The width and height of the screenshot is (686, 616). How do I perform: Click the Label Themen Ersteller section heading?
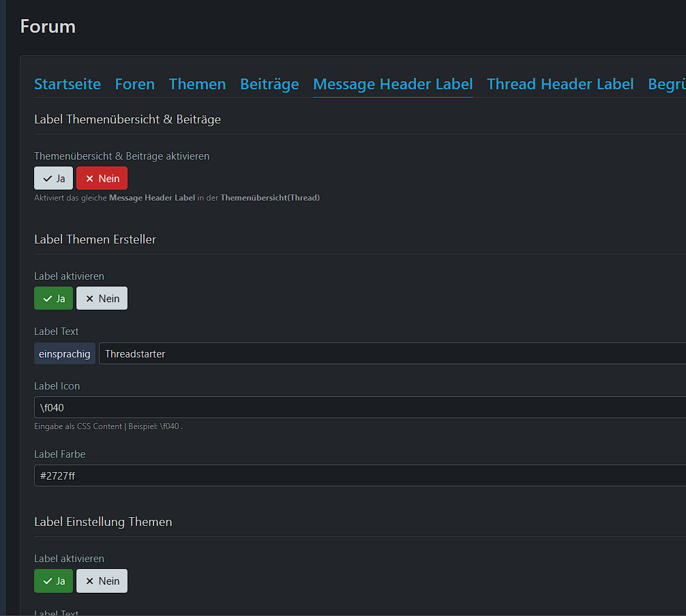point(95,239)
